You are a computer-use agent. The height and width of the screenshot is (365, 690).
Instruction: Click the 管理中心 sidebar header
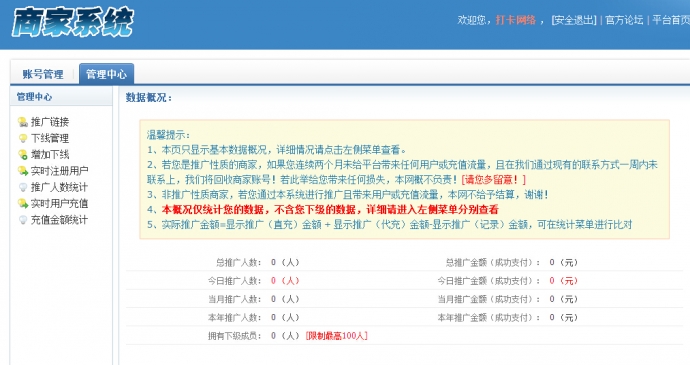34,97
